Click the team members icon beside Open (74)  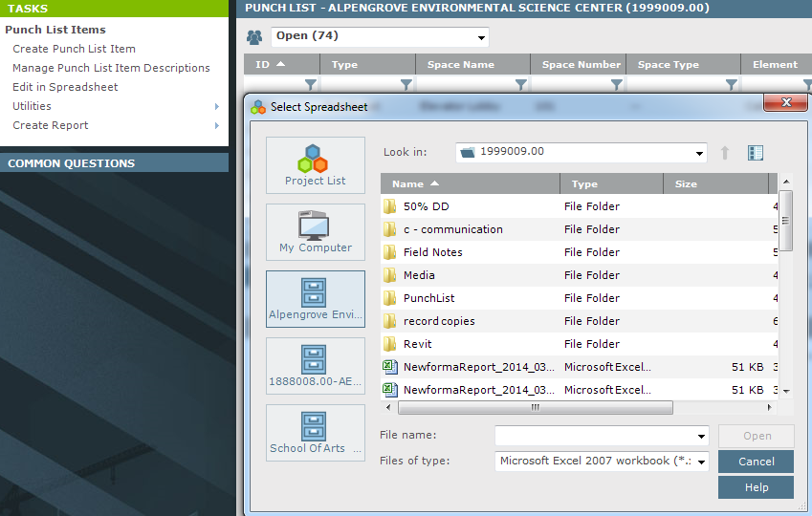click(254, 36)
